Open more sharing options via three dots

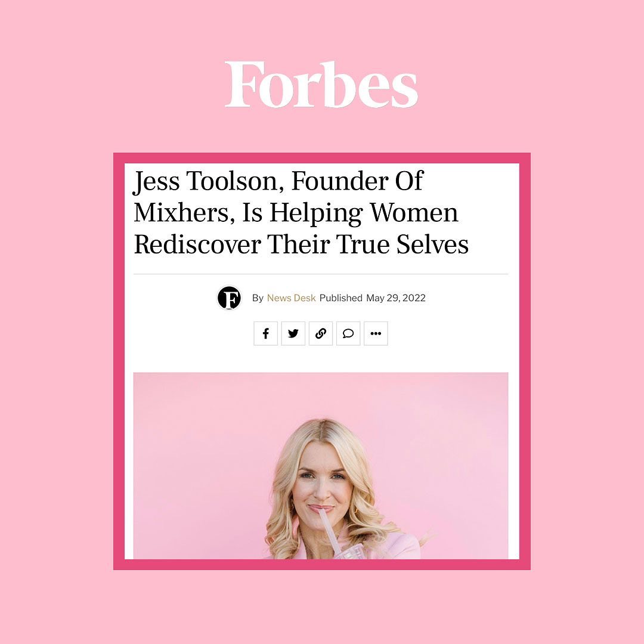376,333
